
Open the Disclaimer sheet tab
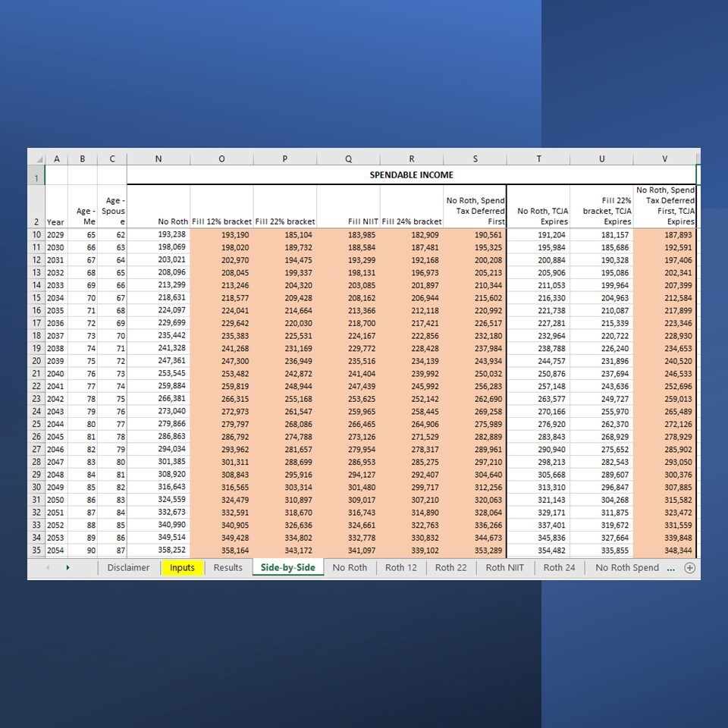tap(129, 568)
